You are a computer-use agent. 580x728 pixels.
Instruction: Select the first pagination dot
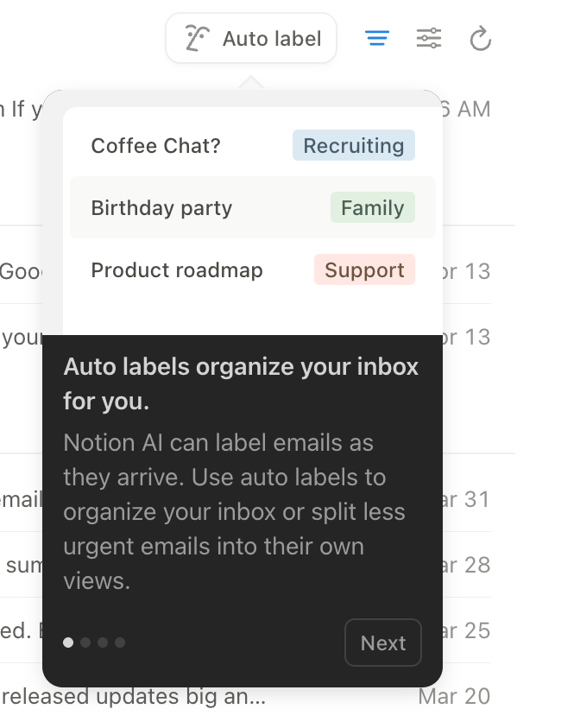tap(68, 643)
